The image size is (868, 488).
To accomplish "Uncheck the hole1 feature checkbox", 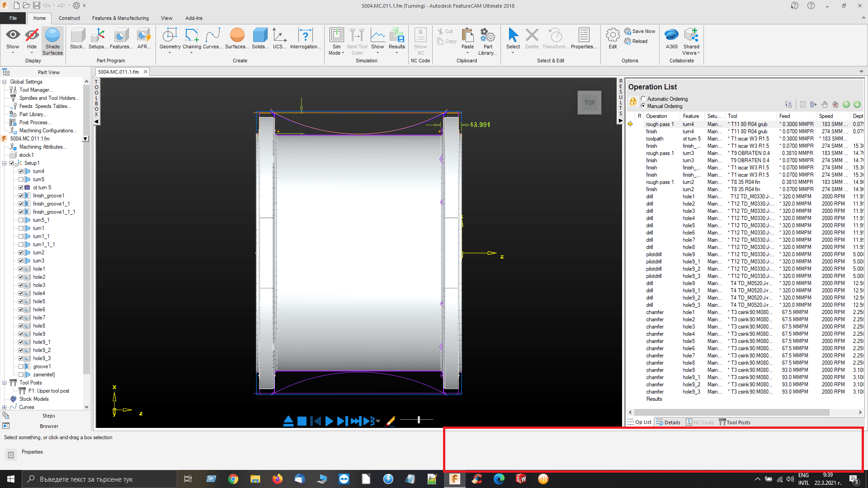I will [x=21, y=269].
